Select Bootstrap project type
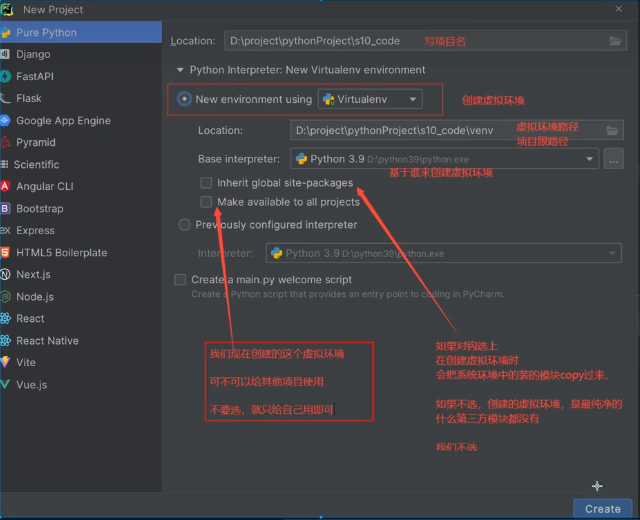Image resolution: width=640 pixels, height=520 pixels. 81,209
